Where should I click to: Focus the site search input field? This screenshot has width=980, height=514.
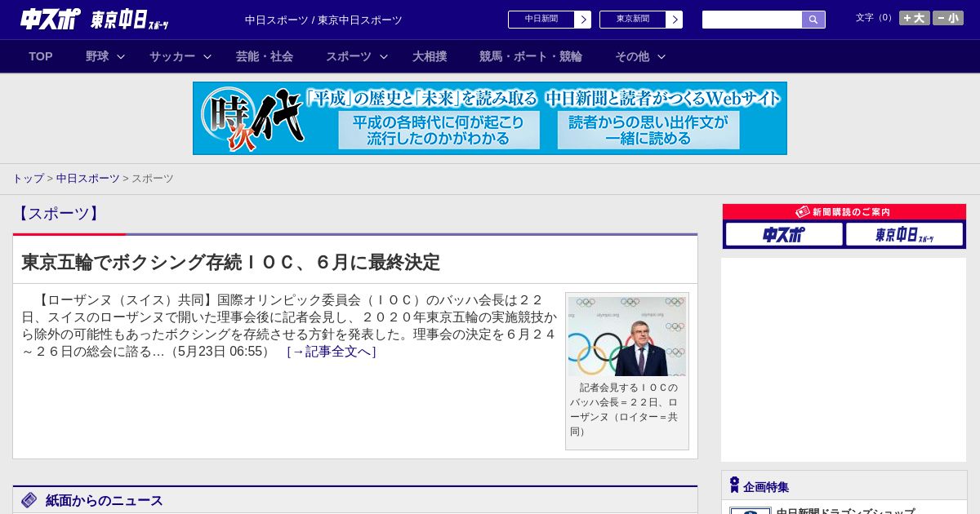click(x=752, y=20)
